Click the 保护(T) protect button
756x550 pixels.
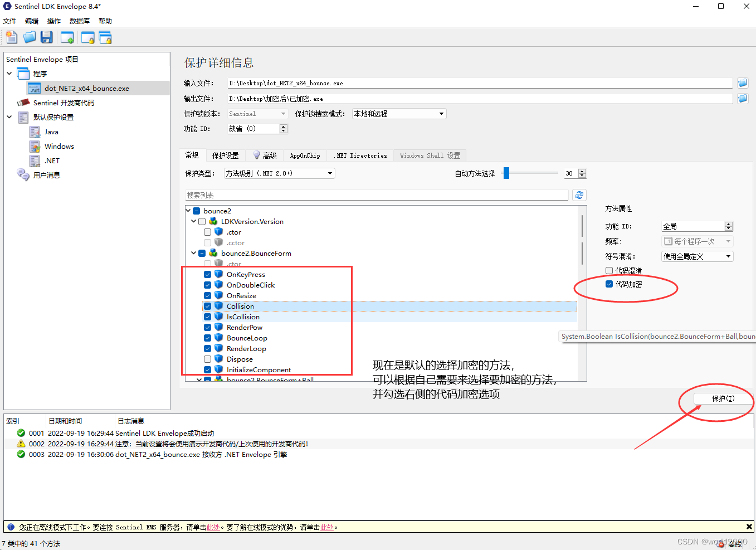723,398
